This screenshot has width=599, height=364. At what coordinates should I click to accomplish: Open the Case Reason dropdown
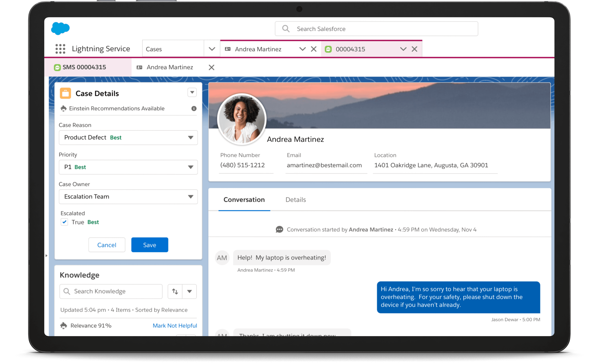pyautogui.click(x=191, y=138)
